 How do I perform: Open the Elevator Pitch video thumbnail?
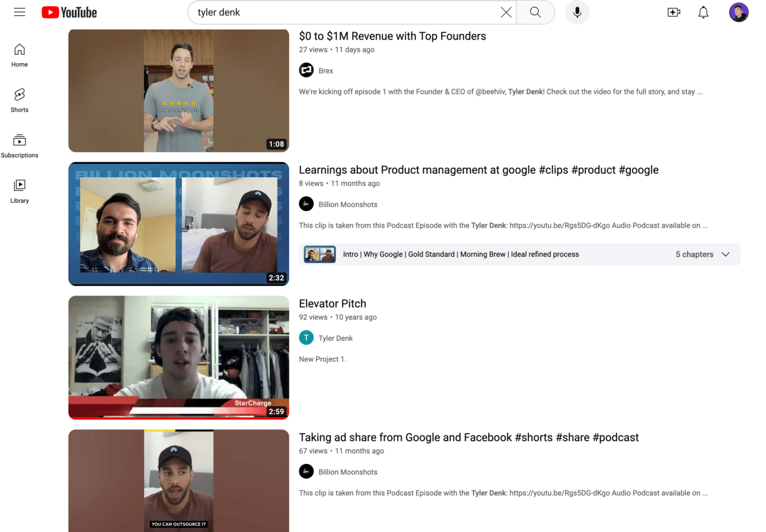coord(178,358)
